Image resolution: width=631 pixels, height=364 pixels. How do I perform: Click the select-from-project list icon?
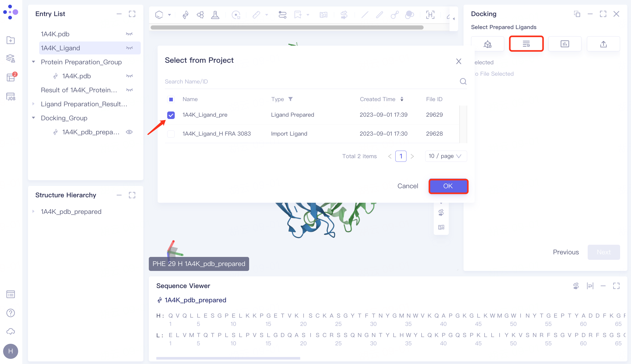pos(526,44)
